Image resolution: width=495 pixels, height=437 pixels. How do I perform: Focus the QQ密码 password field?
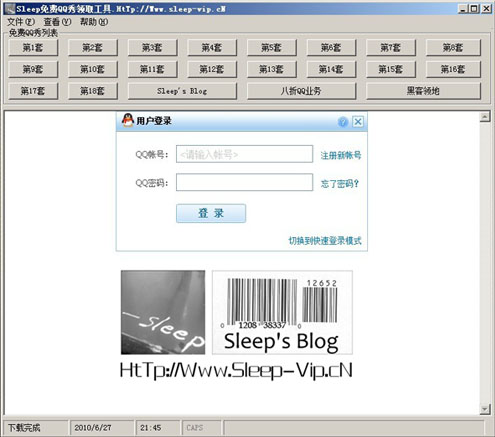244,182
